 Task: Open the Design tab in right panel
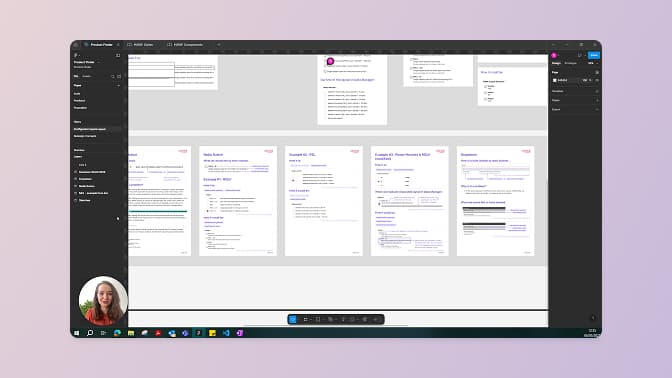coord(556,63)
